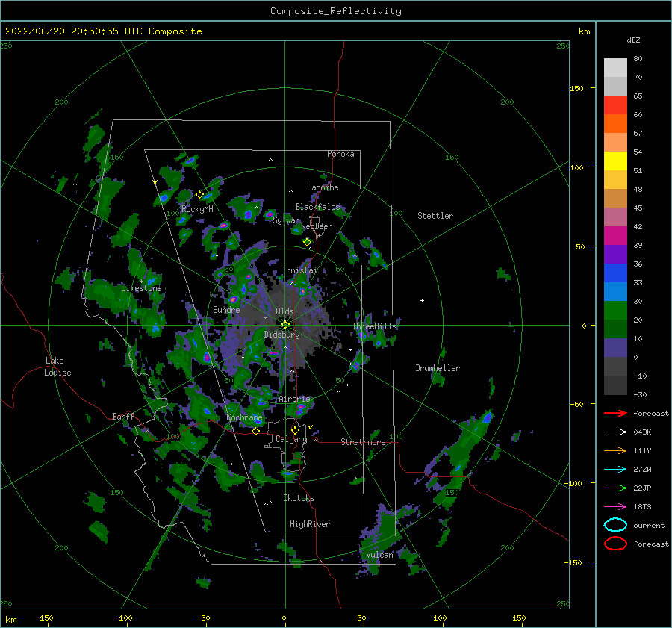Select the red 60-65 dBZ color band
The height and width of the screenshot is (628, 672).
(615, 105)
